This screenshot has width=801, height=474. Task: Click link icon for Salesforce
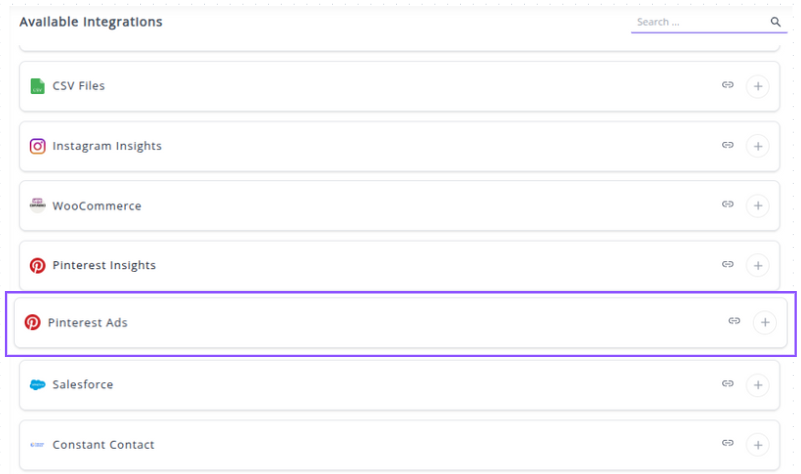pos(728,384)
